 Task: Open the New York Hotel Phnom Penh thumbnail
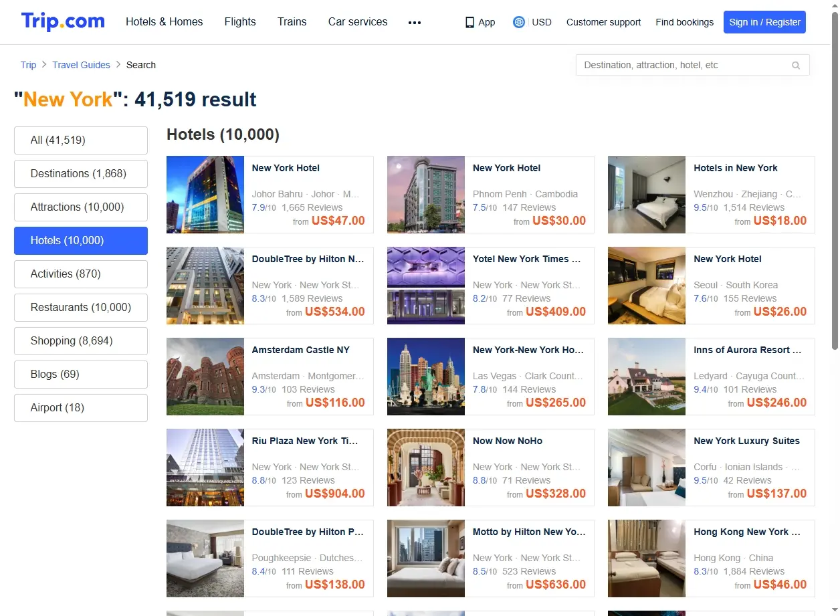[x=426, y=195]
